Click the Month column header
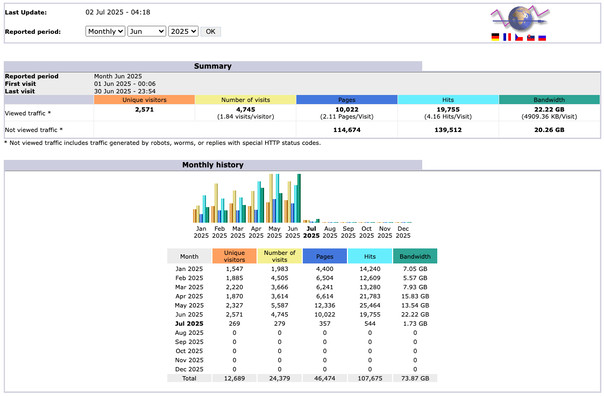The image size is (604, 396). click(189, 256)
